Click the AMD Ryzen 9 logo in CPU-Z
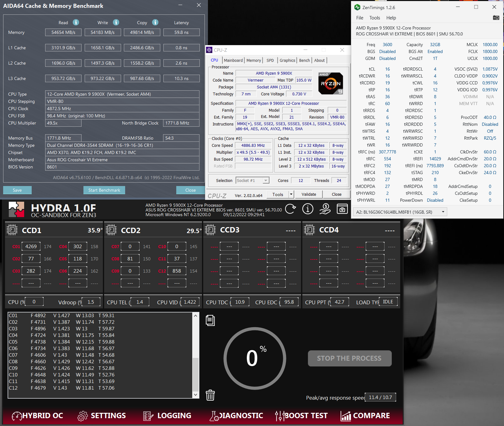Viewport: 504px width, 426px height. [331, 83]
